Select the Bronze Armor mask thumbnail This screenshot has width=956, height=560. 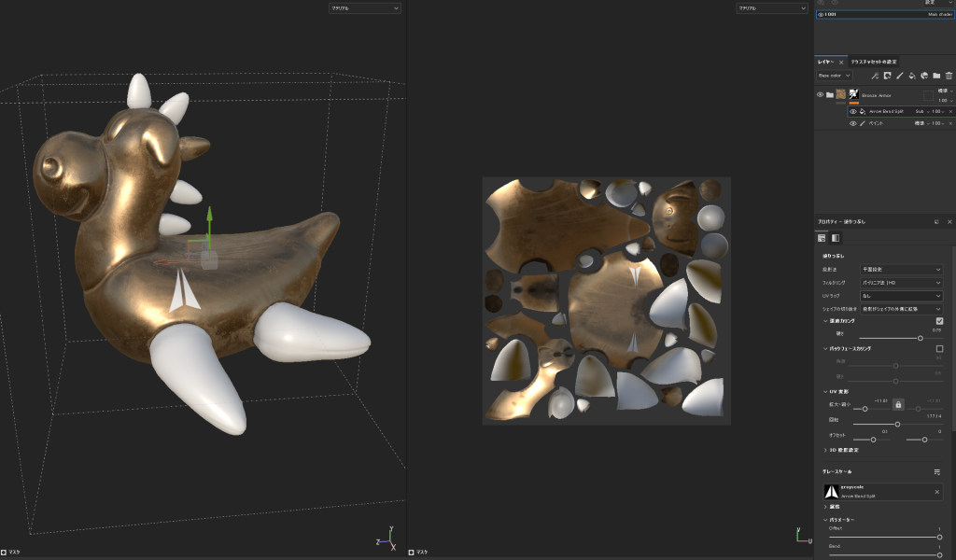tap(853, 94)
